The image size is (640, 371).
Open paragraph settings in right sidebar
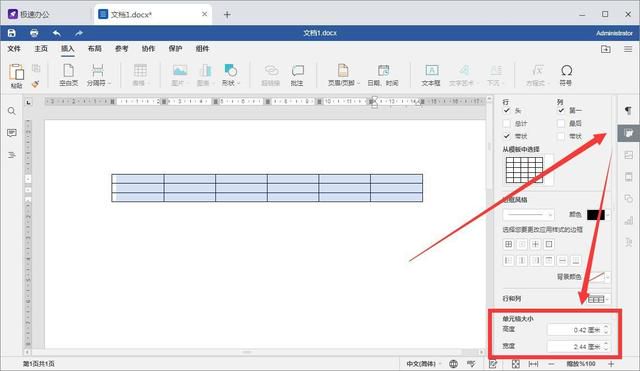tap(628, 110)
